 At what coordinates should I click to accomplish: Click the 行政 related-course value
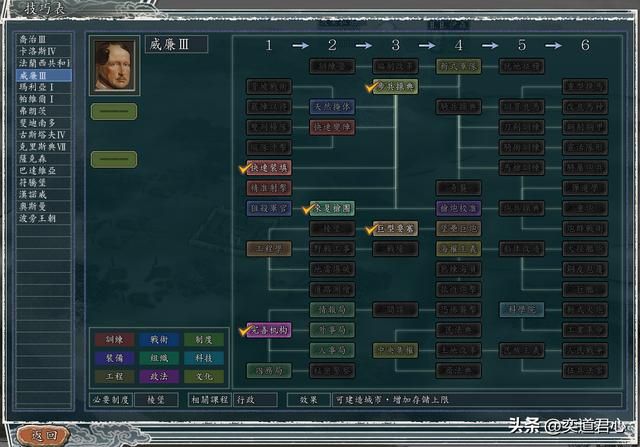click(x=255, y=400)
